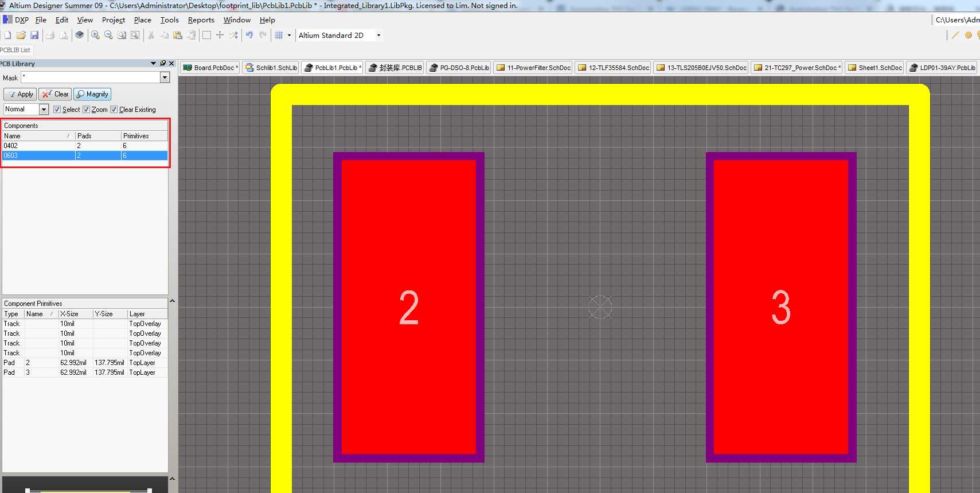
Task: Click the DXP system menu icon
Action: tap(7, 20)
